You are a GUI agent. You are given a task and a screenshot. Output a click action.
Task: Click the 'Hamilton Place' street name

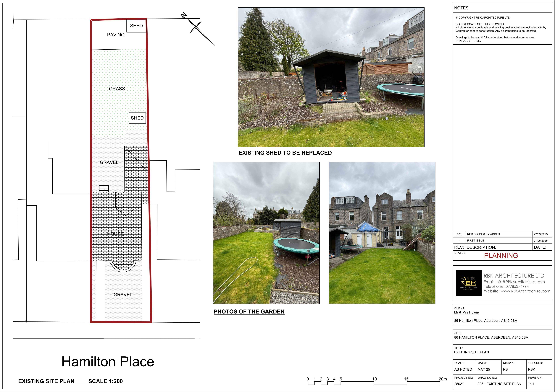(108, 362)
